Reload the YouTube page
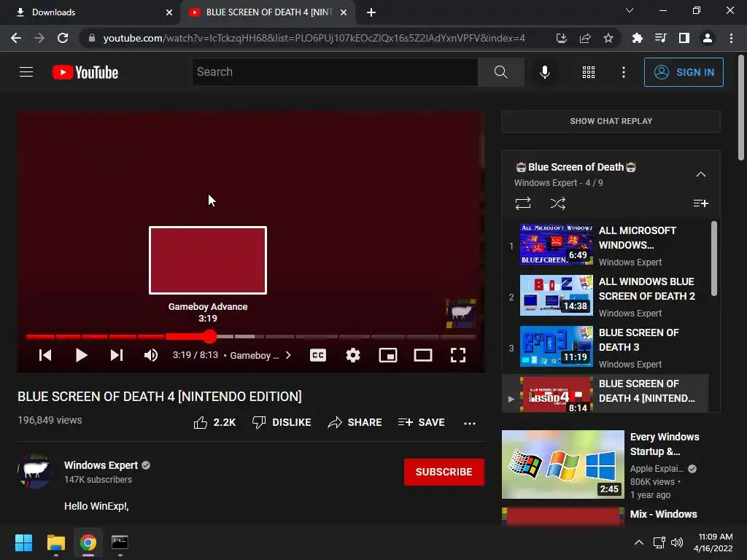The width and height of the screenshot is (747, 560). click(x=63, y=38)
